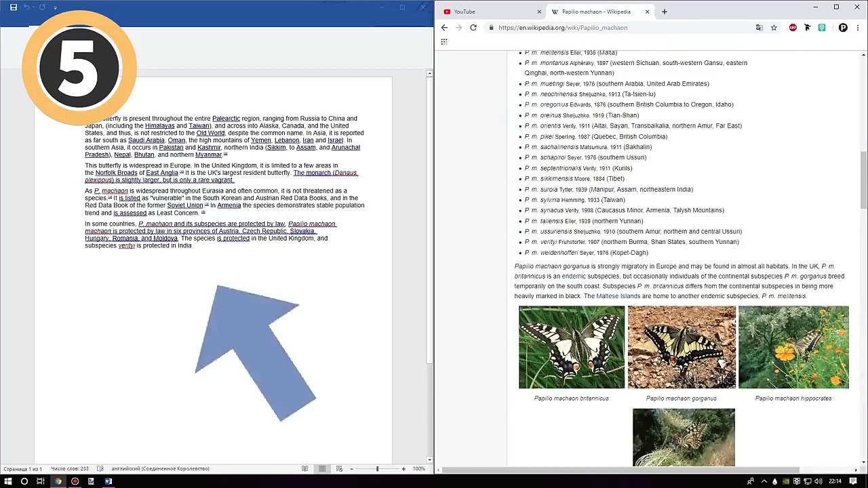Open the Windows Start menu
The image size is (868, 488).
(x=8, y=481)
